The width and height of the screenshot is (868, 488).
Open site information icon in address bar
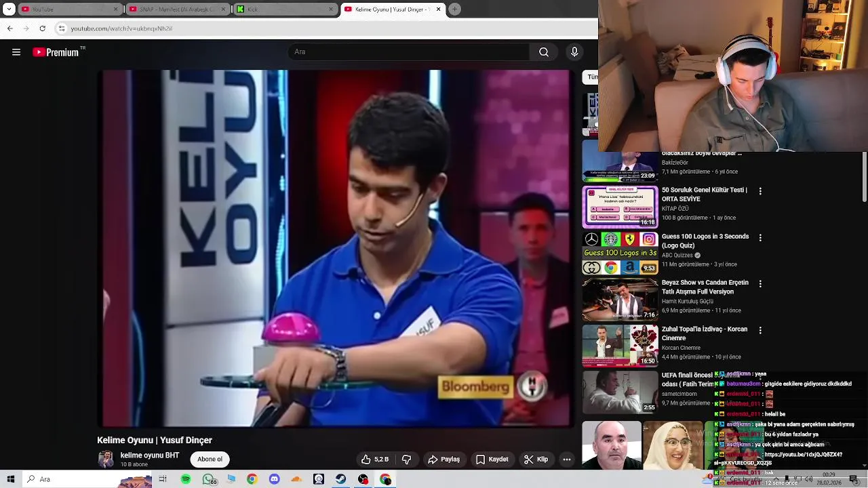pyautogui.click(x=62, y=28)
